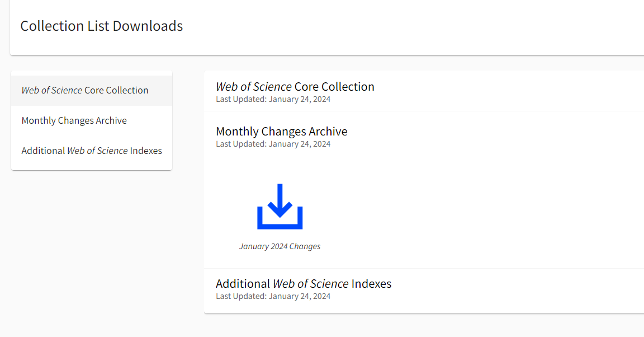The width and height of the screenshot is (644, 337).
Task: Open Additional Web of Science Indexes sidebar item
Action: click(91, 151)
